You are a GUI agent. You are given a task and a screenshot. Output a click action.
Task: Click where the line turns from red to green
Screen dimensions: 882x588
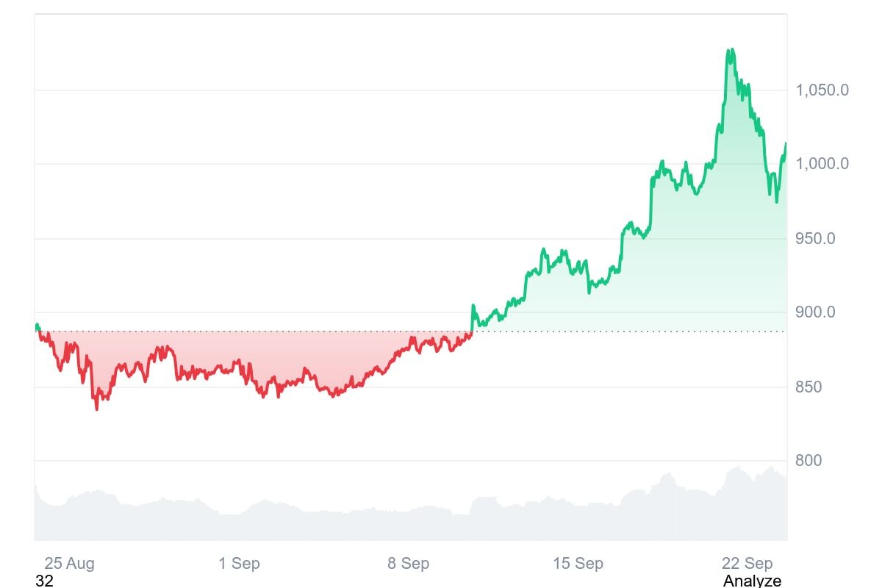(472, 331)
